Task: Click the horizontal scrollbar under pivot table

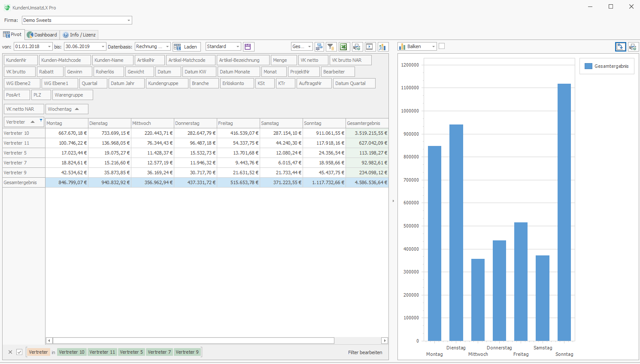Action: (193, 340)
